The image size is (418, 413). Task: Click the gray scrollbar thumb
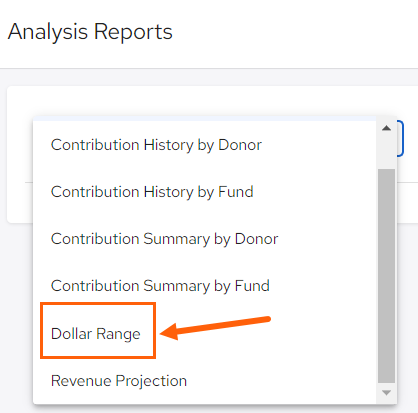pyautogui.click(x=386, y=276)
